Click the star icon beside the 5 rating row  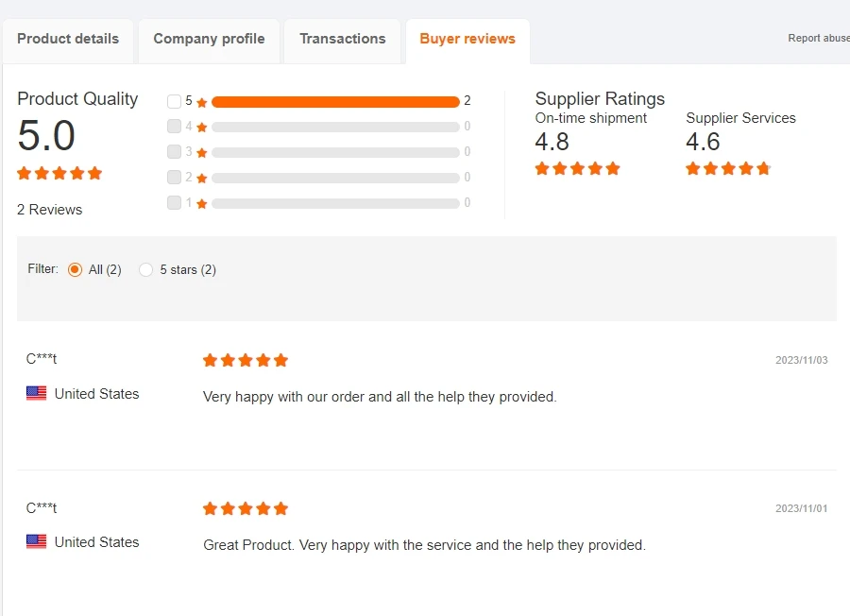coord(202,102)
